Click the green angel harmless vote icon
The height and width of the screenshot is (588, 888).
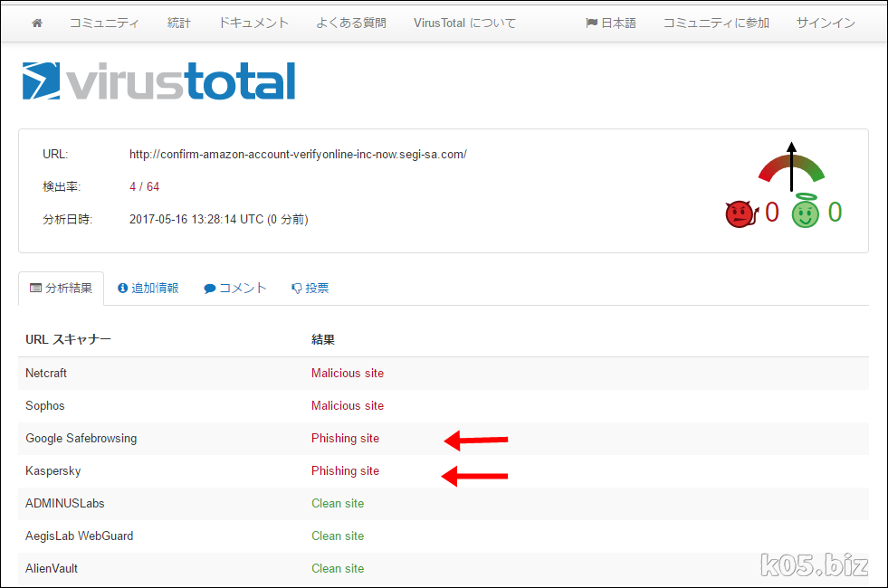(806, 211)
